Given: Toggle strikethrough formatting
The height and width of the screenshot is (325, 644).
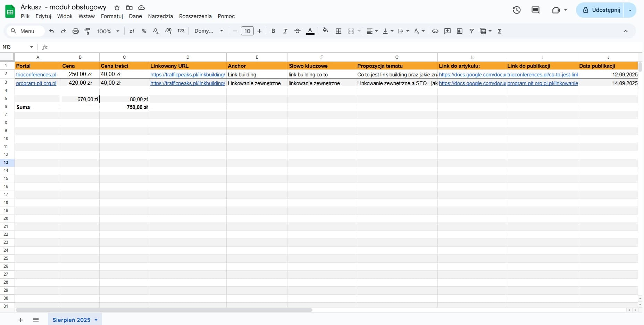Looking at the screenshot, I should (x=298, y=31).
